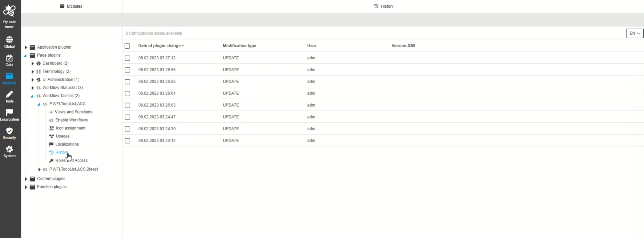Check the row dated 06.02.2023 03:26:55
Image resolution: width=644 pixels, height=238 pixels.
127,70
